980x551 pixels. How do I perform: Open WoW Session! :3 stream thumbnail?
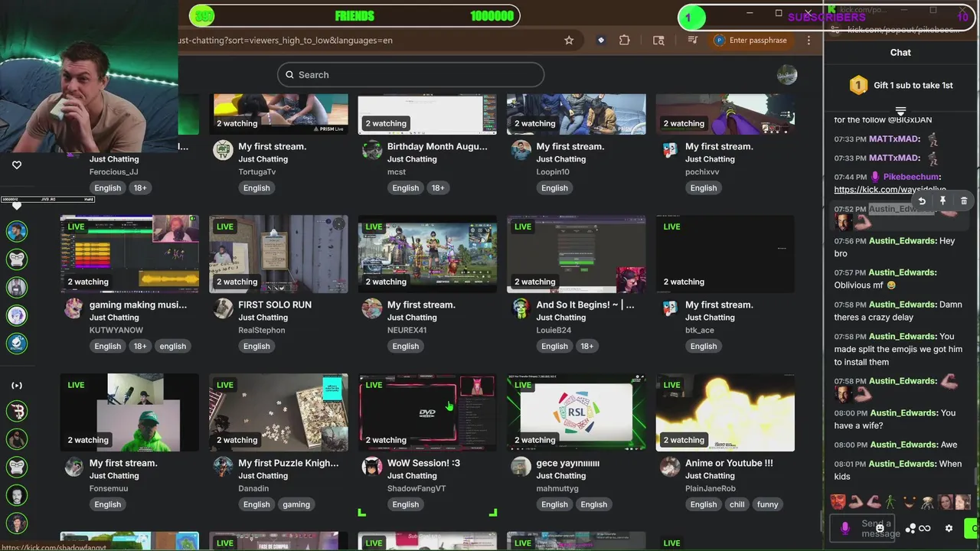click(427, 412)
